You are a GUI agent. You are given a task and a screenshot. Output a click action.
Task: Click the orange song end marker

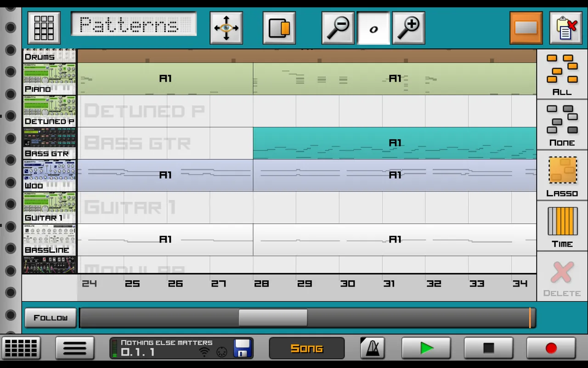[x=530, y=318]
